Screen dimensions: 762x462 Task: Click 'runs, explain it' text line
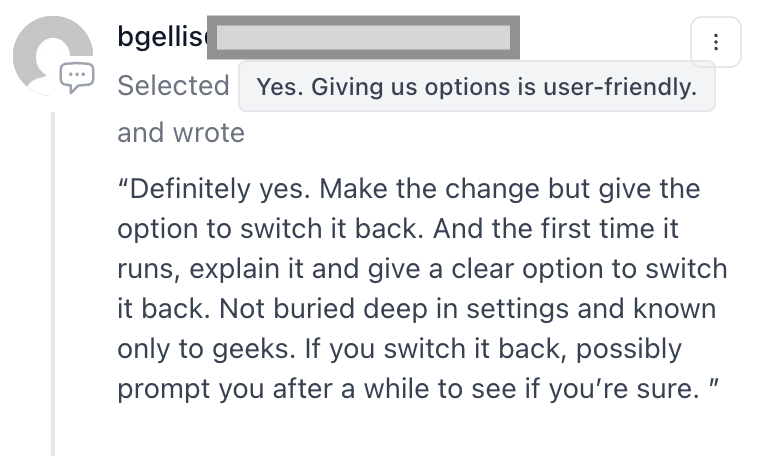pos(210,269)
